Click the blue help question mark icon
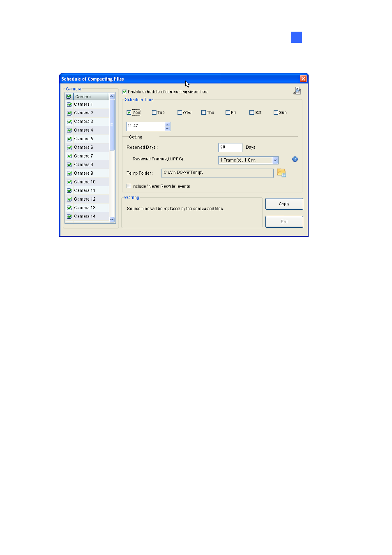This screenshot has height=555, width=392. 295,160
